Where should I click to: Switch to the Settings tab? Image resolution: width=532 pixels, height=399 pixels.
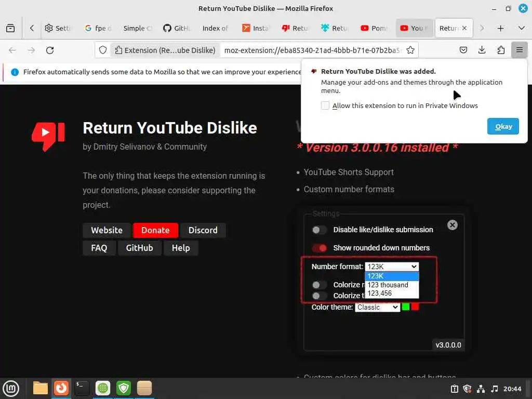58,28
